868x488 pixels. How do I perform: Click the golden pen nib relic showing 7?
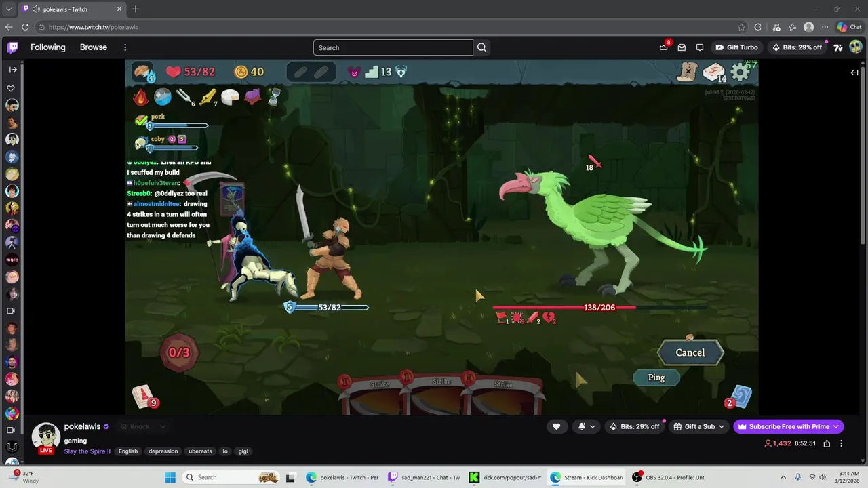(208, 98)
